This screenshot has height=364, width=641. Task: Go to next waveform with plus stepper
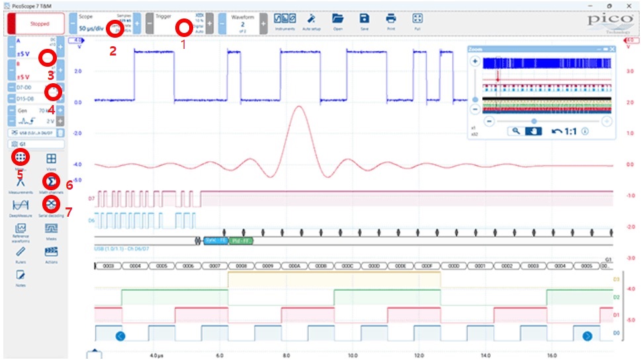click(264, 24)
